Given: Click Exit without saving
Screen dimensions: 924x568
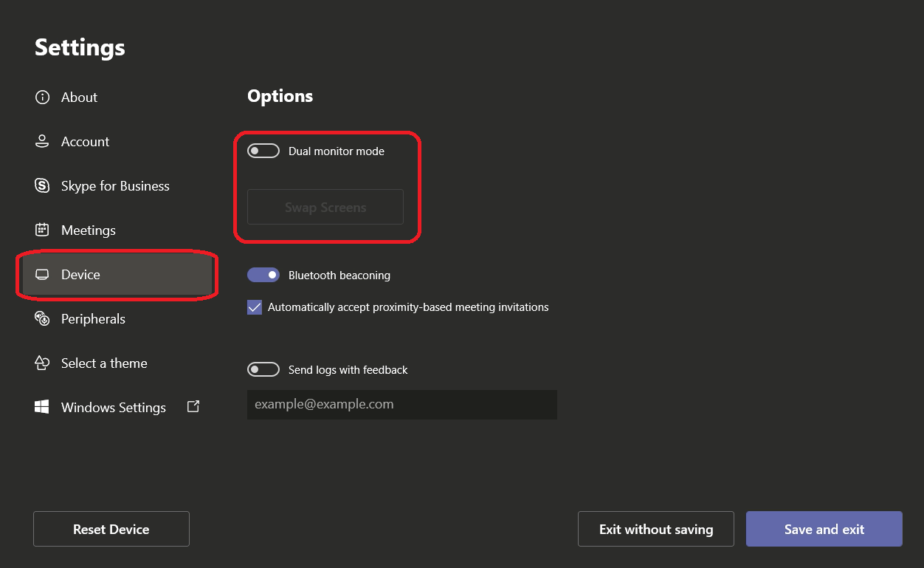Looking at the screenshot, I should point(655,529).
